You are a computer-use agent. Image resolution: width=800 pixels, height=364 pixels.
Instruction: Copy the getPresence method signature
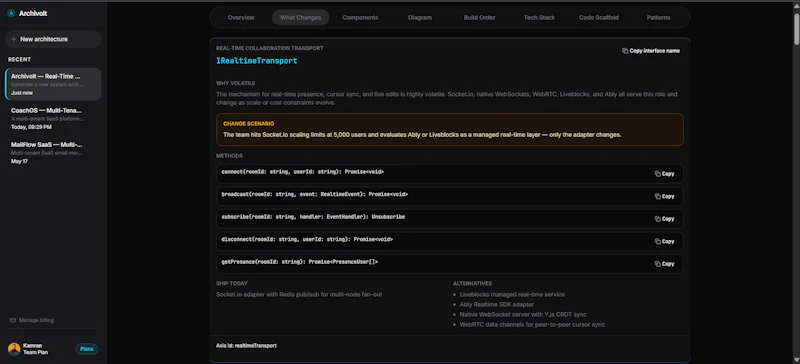point(664,264)
